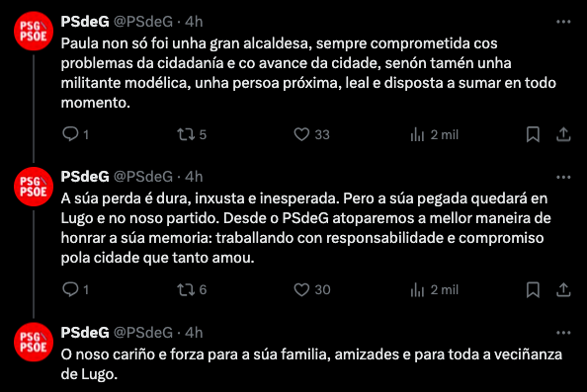This screenshot has width=587, height=392.
Task: Click the PSG PSOE avatar on third tweet
Action: coord(34,342)
